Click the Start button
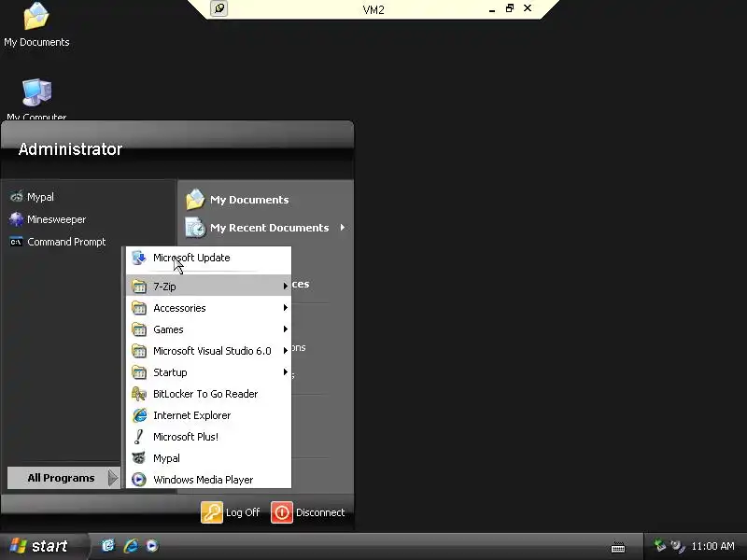This screenshot has height=560, width=747. pos(43,546)
